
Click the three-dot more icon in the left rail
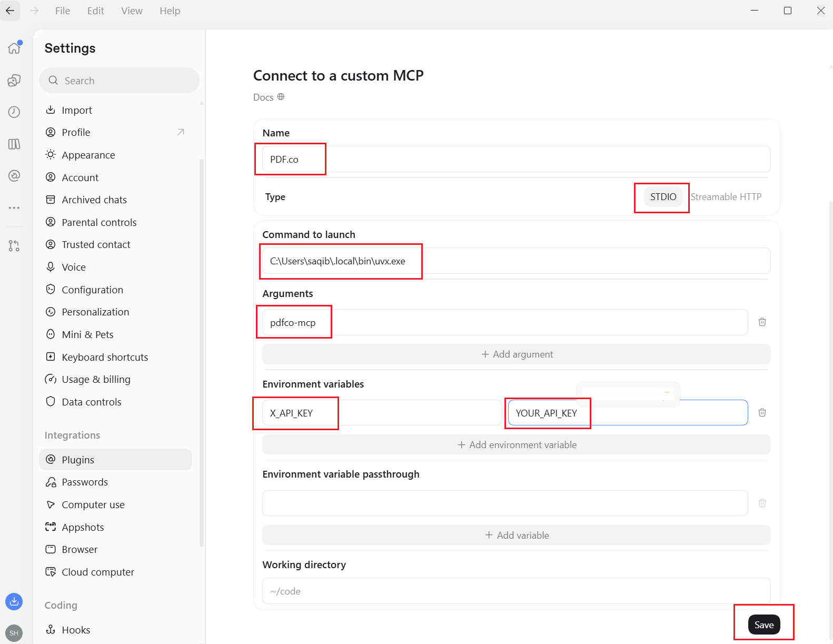[14, 208]
